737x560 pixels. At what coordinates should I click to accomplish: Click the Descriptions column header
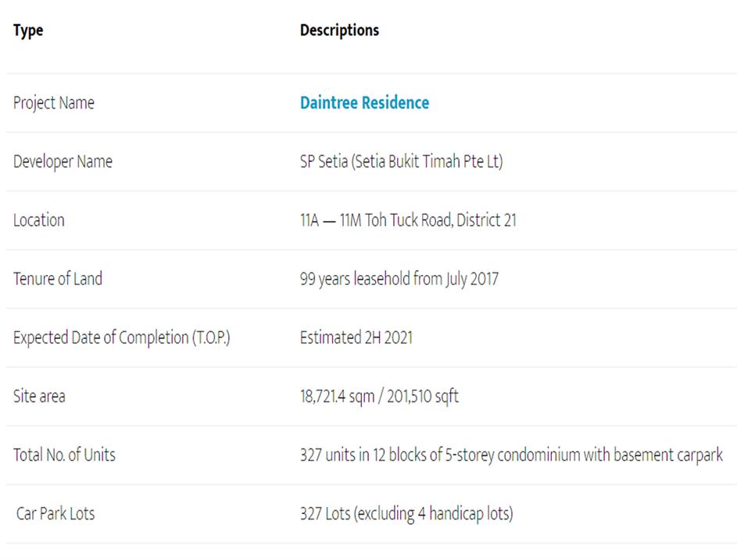(x=339, y=30)
